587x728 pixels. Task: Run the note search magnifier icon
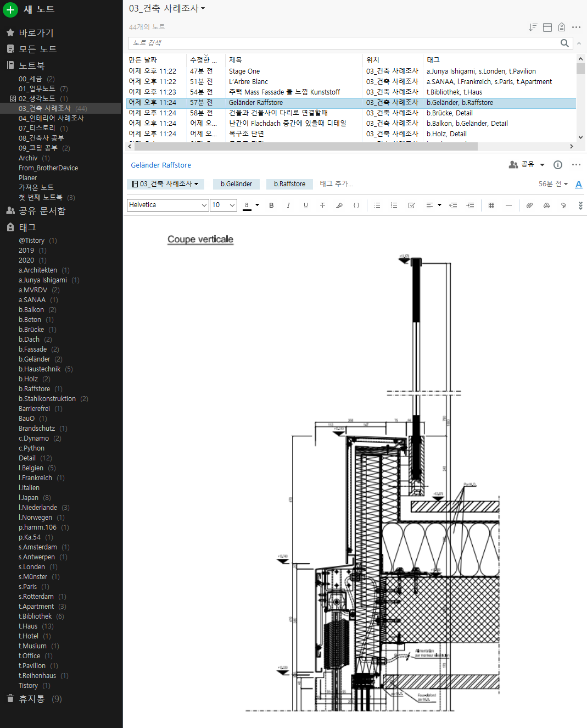coord(564,43)
